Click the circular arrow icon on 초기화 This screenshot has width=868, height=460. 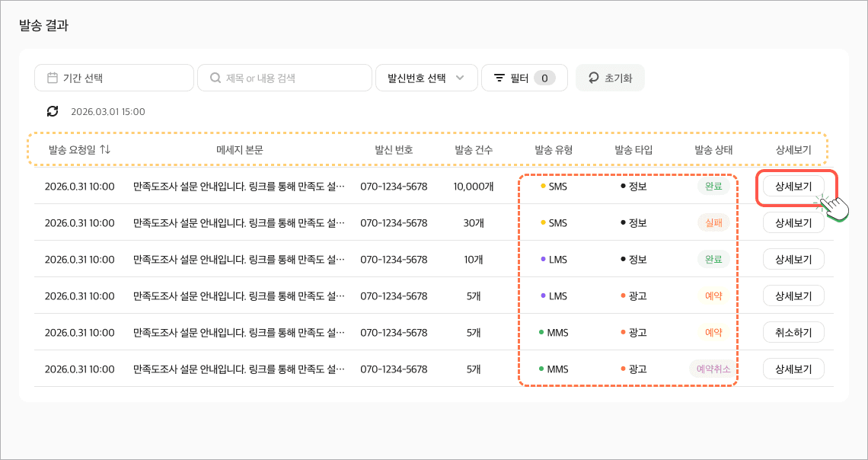pos(593,78)
